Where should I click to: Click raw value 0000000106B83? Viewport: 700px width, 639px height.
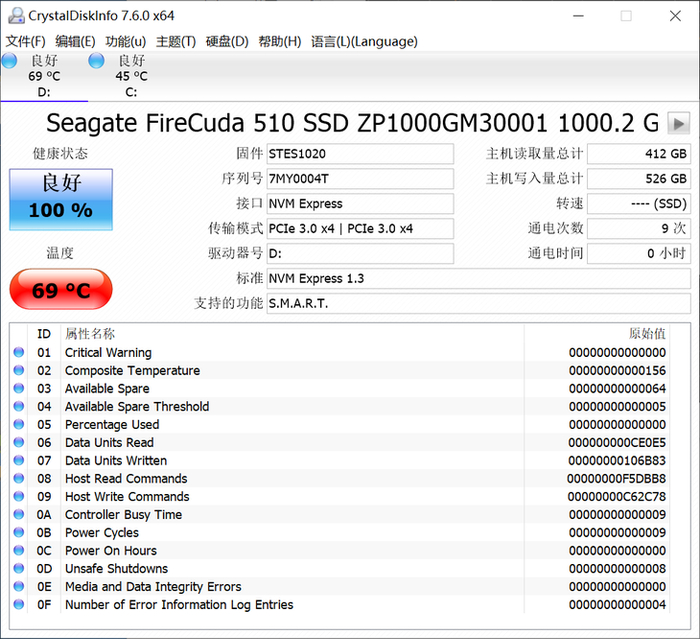(617, 460)
